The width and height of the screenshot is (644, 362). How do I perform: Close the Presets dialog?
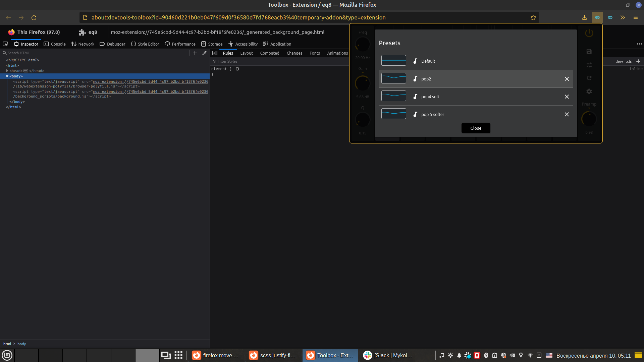(x=476, y=128)
